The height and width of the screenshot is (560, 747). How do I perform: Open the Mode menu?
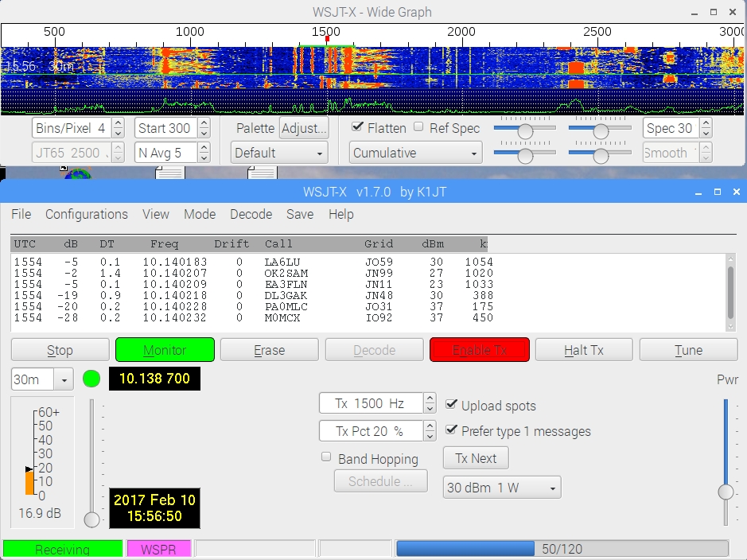200,214
